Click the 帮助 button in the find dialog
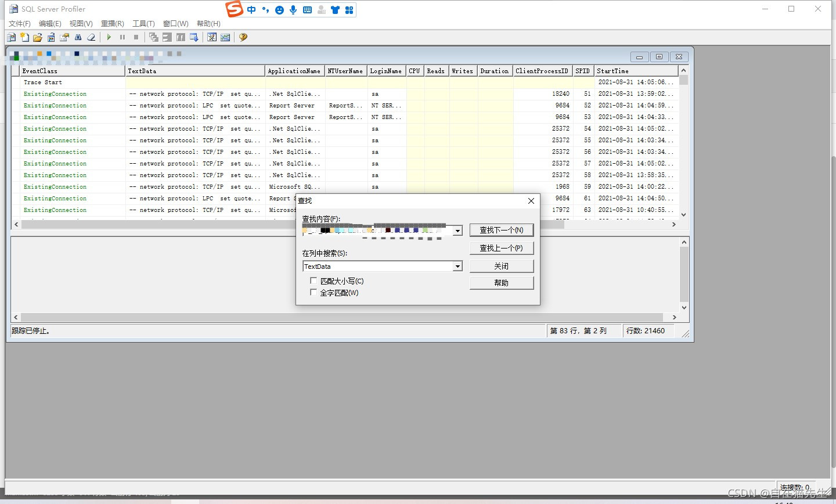Screen dimensions: 836x504 502,283
